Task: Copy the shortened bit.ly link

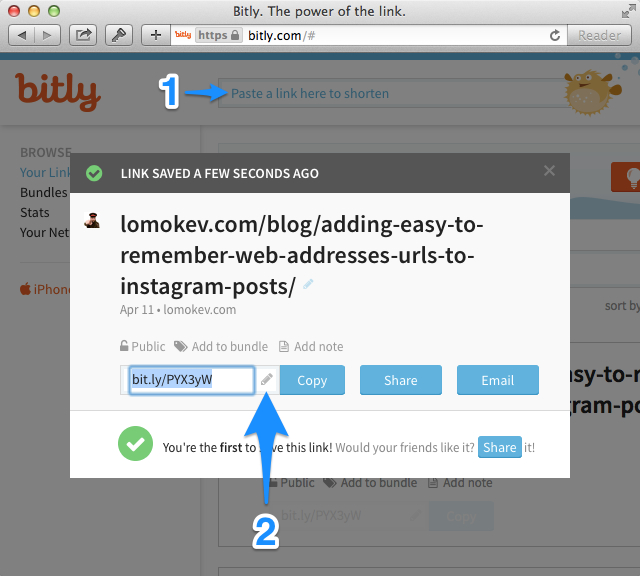Action: (x=312, y=380)
